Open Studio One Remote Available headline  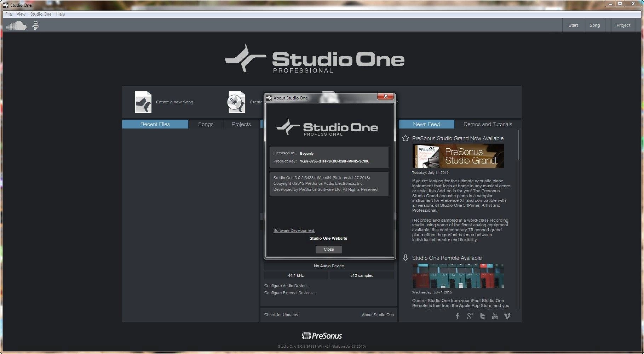(x=447, y=258)
